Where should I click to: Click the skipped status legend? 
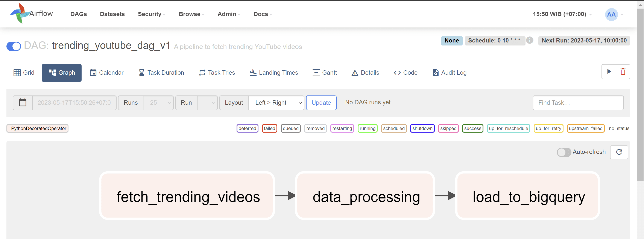coord(448,128)
